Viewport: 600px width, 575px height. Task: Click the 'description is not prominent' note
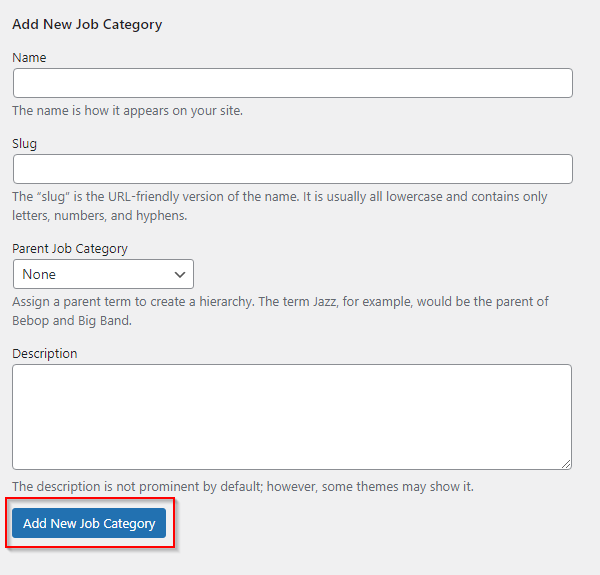[x=243, y=487]
